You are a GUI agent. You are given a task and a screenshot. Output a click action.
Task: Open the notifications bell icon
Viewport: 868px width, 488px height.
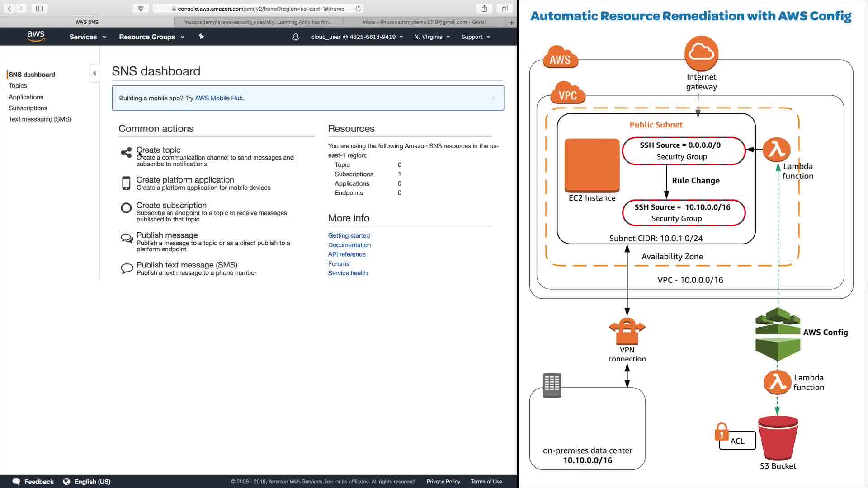tap(296, 37)
